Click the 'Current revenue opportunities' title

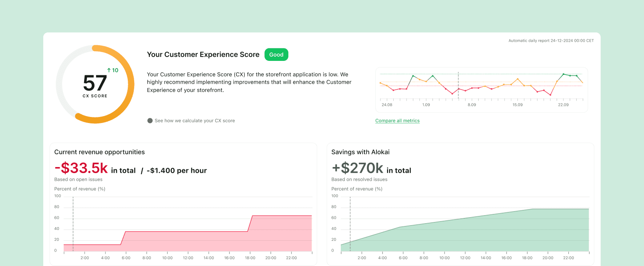(99, 152)
